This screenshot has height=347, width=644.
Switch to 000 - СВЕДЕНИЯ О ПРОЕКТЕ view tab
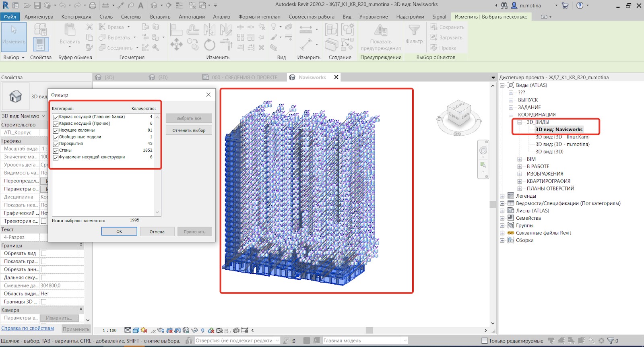pos(240,77)
